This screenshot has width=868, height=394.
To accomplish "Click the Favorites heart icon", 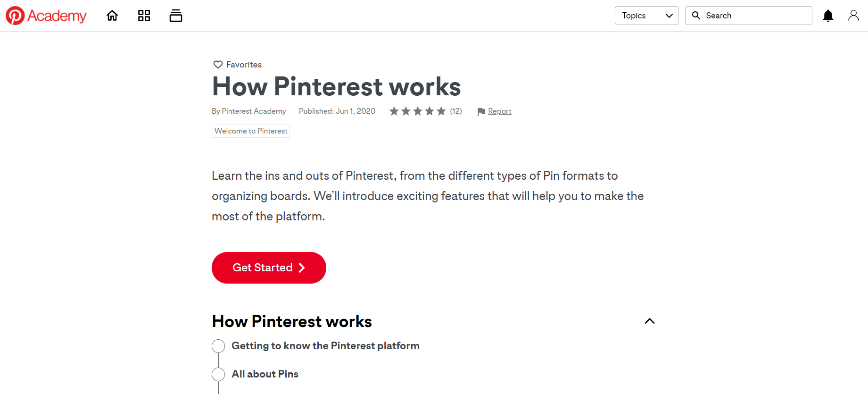I will 218,65.
